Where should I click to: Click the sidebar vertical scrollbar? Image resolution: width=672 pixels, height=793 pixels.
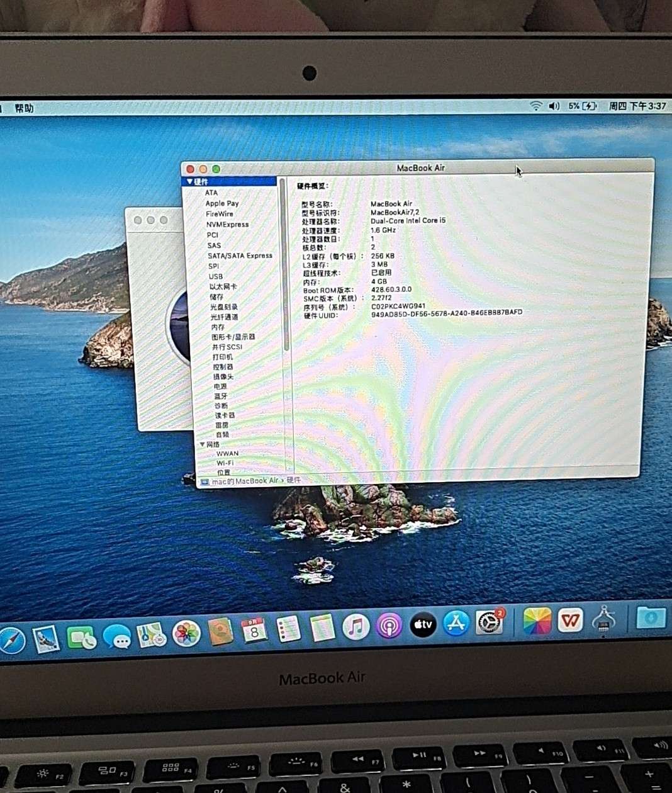[x=286, y=264]
